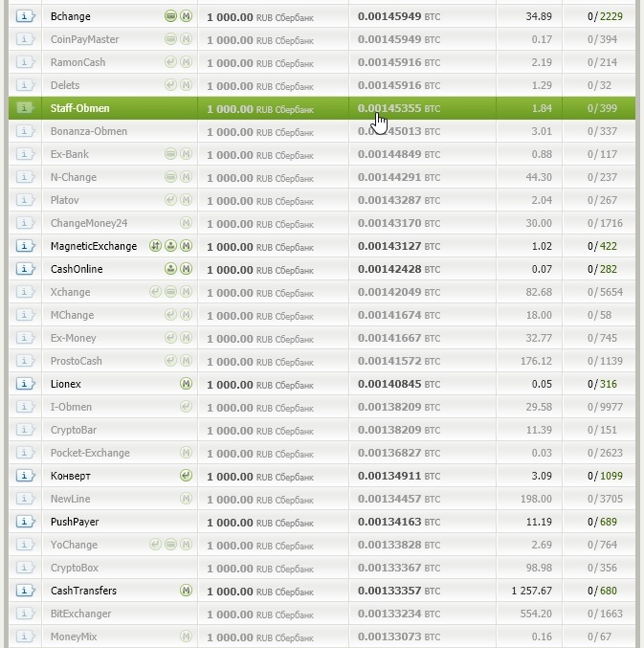Viewport: 644px width, 648px height.
Task: Open the MagneticExchange exchanger link
Action: pyautogui.click(x=94, y=246)
